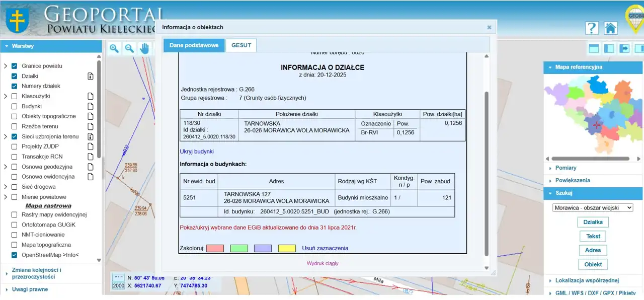
Task: Enable the Budynki layer checkbox
Action: point(15,106)
